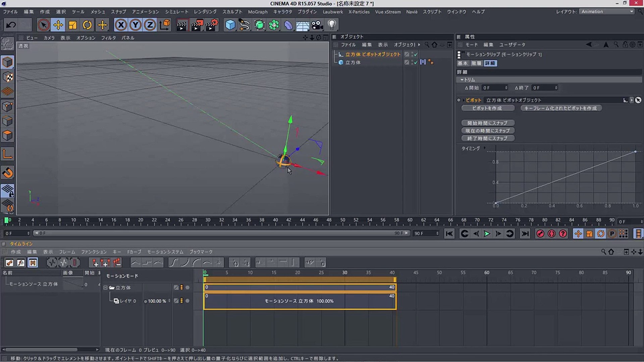This screenshot has width=644, height=362.
Task: Select the Move tool in top toolbar
Action: [58, 25]
